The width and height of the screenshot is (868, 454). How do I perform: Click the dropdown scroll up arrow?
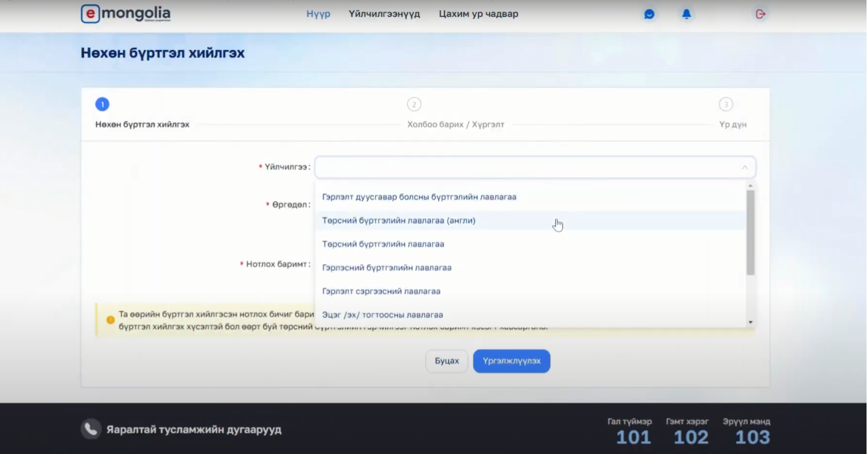pyautogui.click(x=752, y=186)
